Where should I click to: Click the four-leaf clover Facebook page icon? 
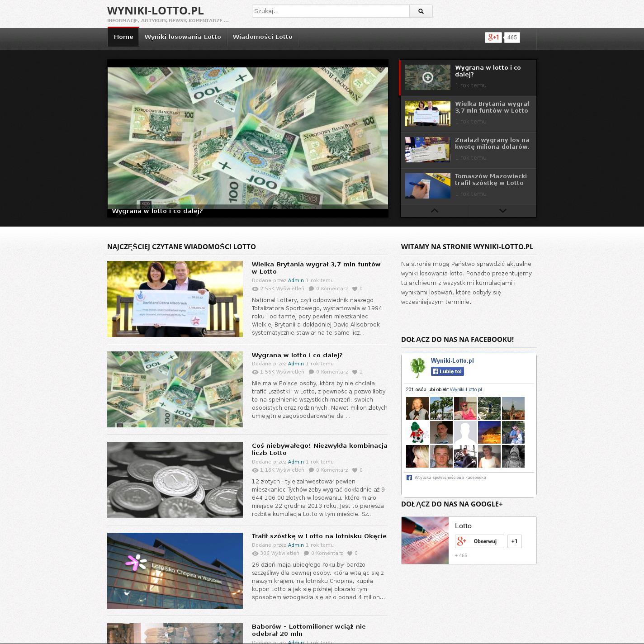417,367
